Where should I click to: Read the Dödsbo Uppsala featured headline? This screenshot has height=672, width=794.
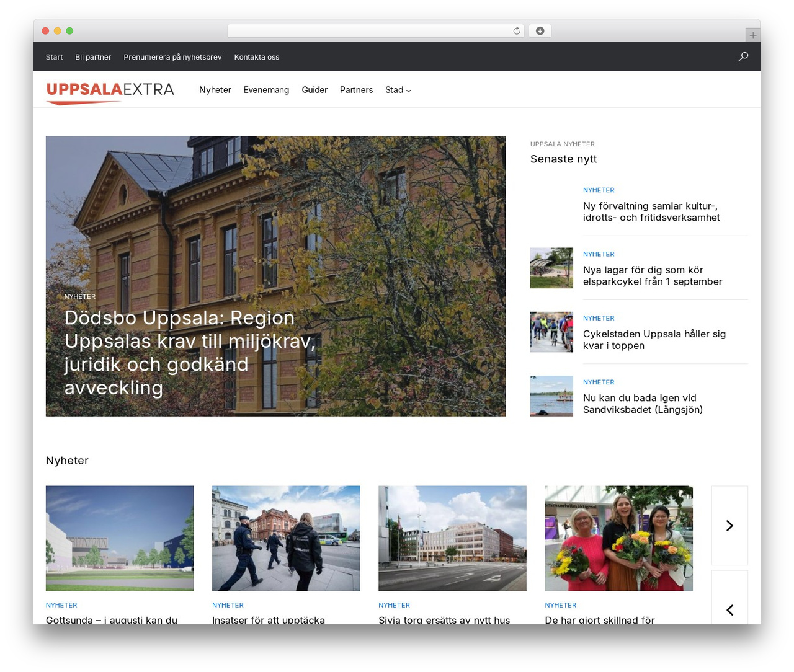(190, 352)
